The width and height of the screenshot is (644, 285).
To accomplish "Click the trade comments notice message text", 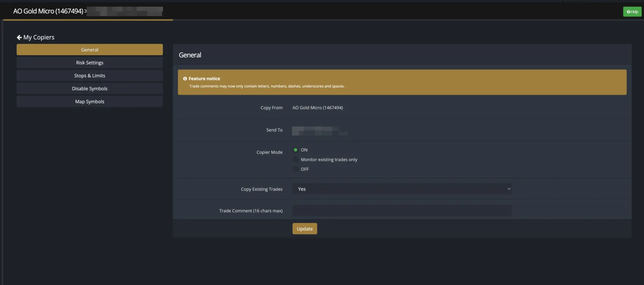I will click(x=267, y=86).
